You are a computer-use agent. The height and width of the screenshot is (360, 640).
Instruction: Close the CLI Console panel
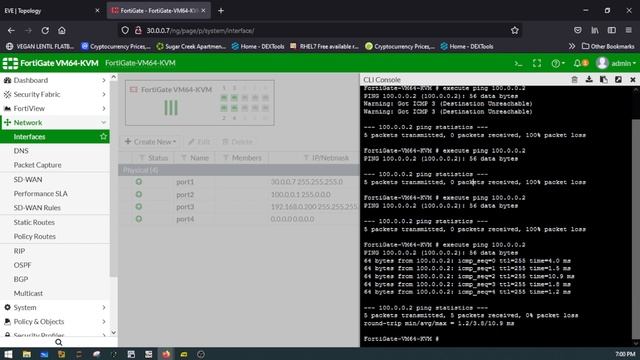tap(633, 80)
